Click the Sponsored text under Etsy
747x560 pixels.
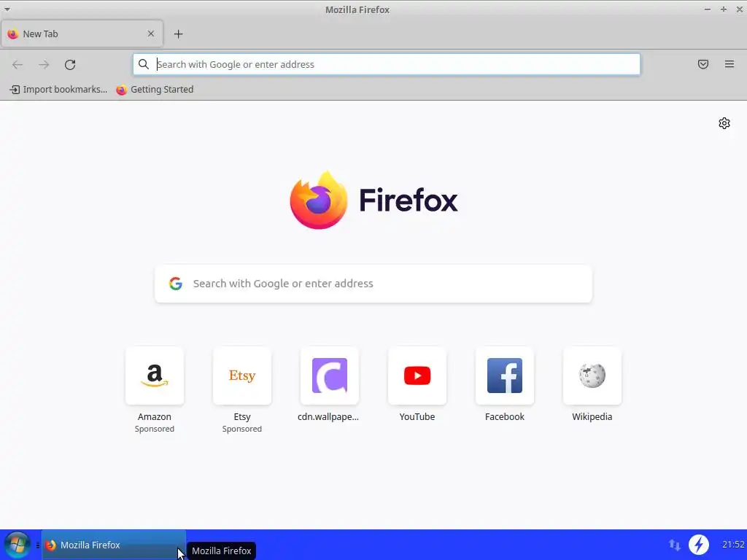(242, 429)
